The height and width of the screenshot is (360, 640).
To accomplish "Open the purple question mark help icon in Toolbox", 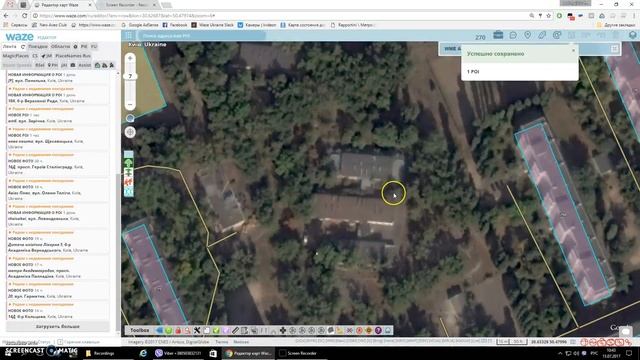I will coord(378,330).
